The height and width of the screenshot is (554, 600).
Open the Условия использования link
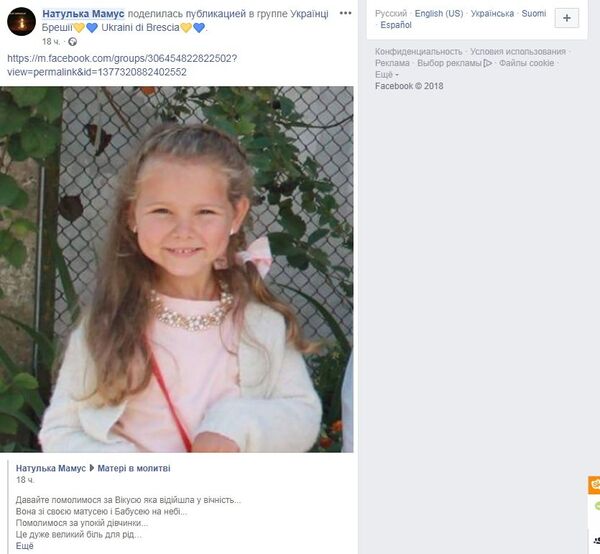click(518, 52)
